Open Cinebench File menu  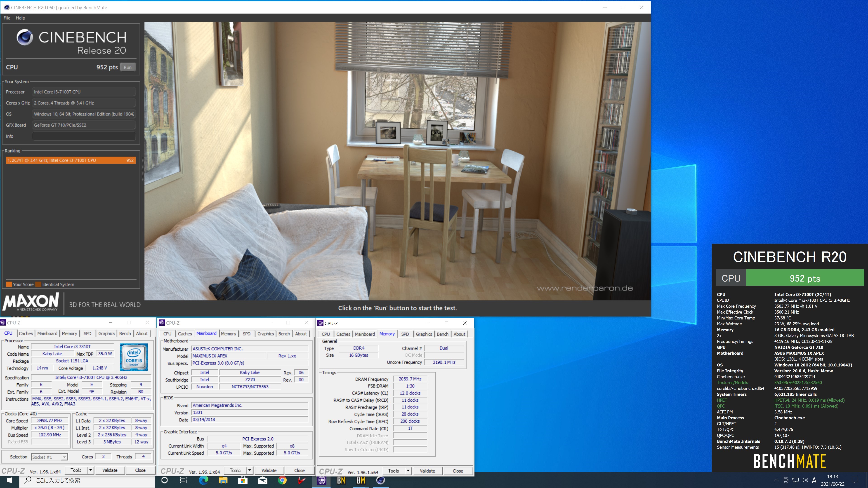point(7,18)
